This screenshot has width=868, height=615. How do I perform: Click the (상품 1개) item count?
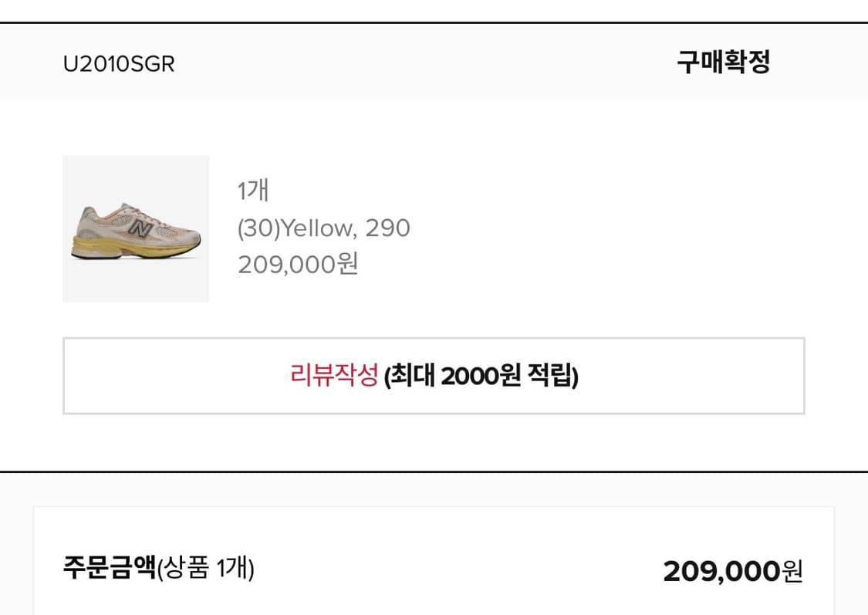point(205,569)
